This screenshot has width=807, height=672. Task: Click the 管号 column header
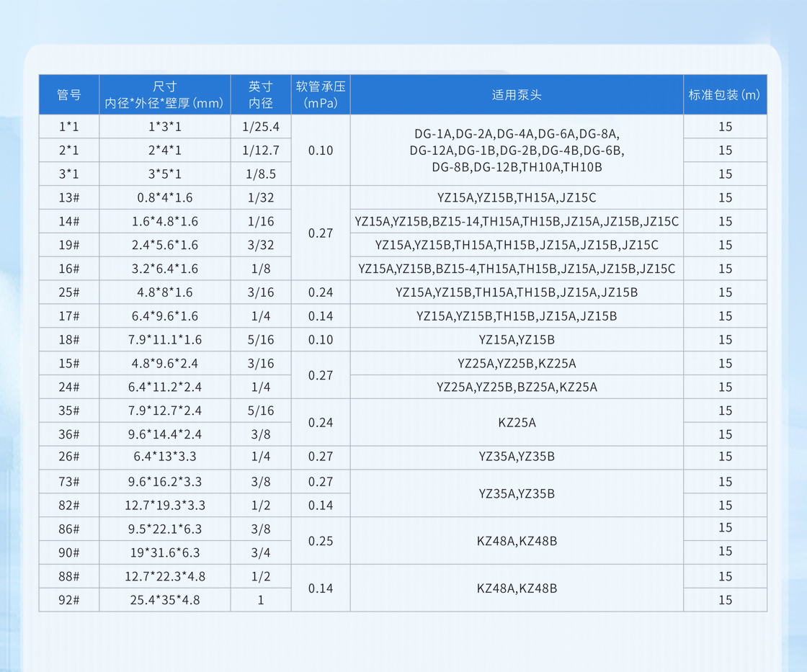(69, 94)
